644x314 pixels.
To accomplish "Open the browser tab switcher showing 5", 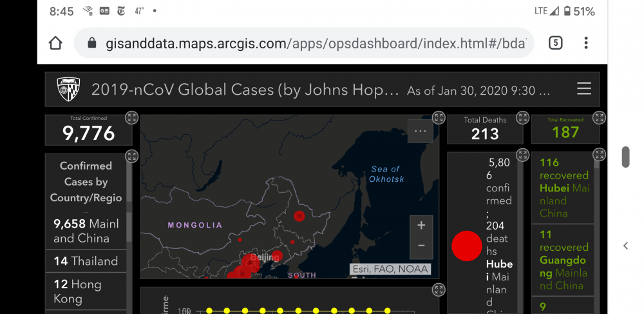I will [555, 43].
